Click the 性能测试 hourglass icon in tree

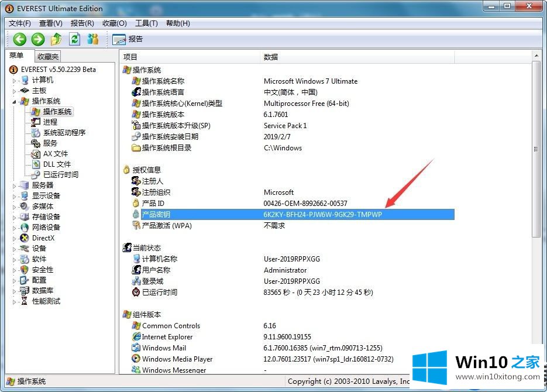point(24,301)
